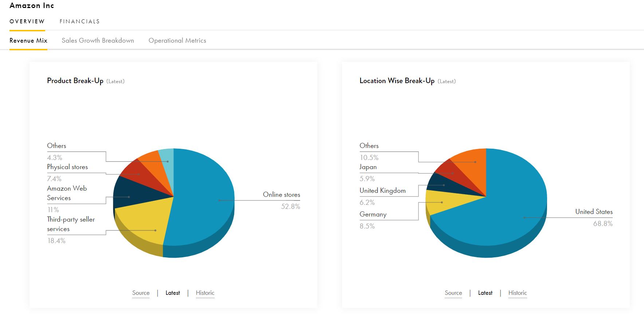Click the Others label in Product Break-Up
644x316 pixels.
56,146
